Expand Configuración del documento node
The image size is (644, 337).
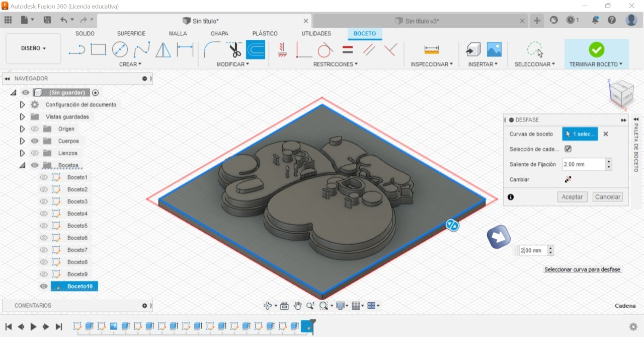point(22,105)
